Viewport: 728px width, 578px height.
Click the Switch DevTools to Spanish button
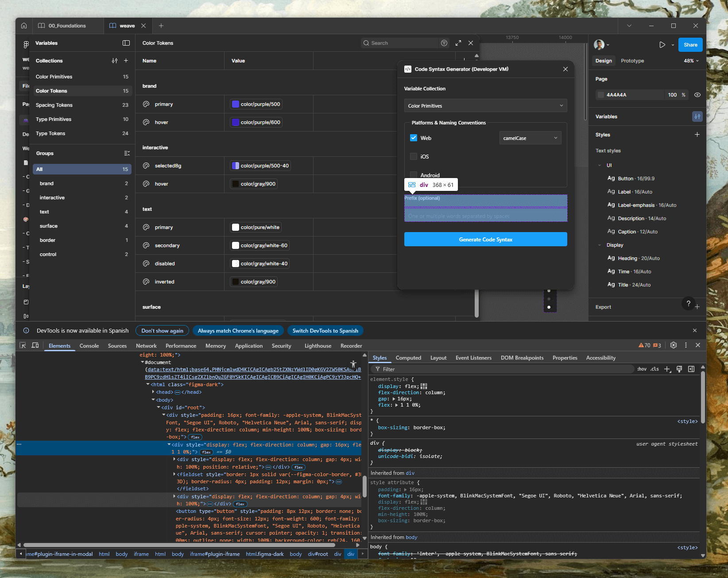(x=325, y=331)
